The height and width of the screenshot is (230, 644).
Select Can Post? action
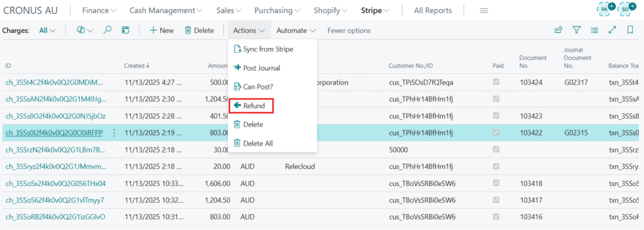(x=272, y=87)
